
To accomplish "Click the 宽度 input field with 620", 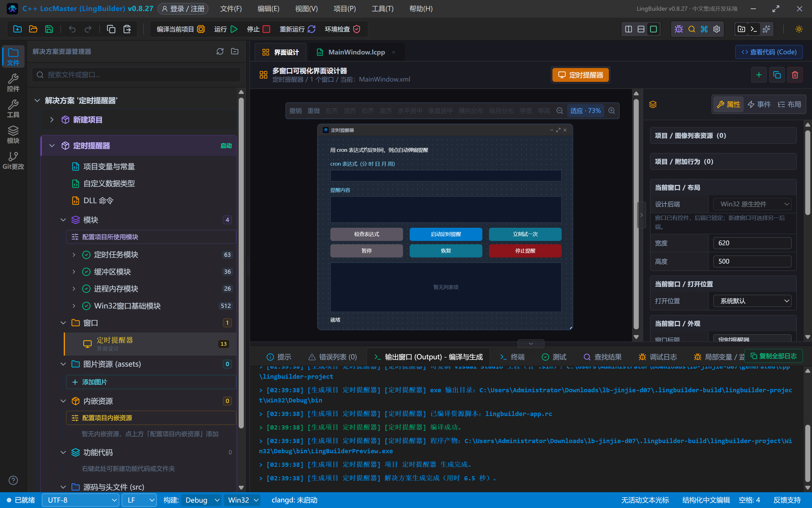I will point(752,243).
